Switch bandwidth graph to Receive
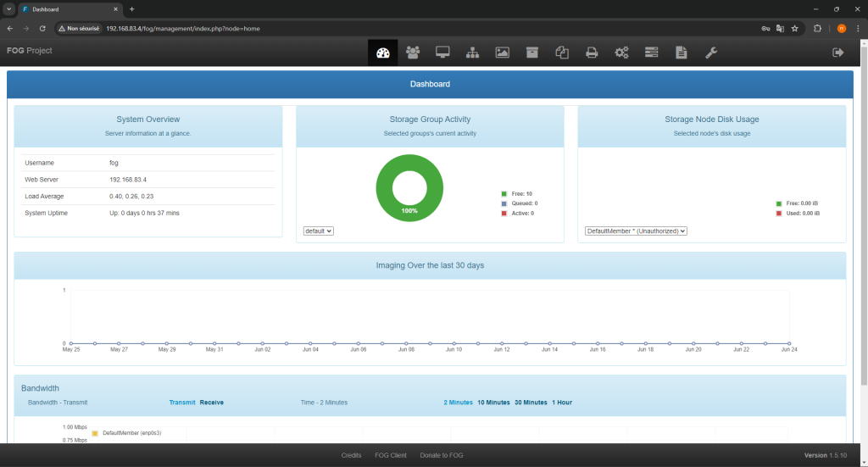 pyautogui.click(x=212, y=402)
